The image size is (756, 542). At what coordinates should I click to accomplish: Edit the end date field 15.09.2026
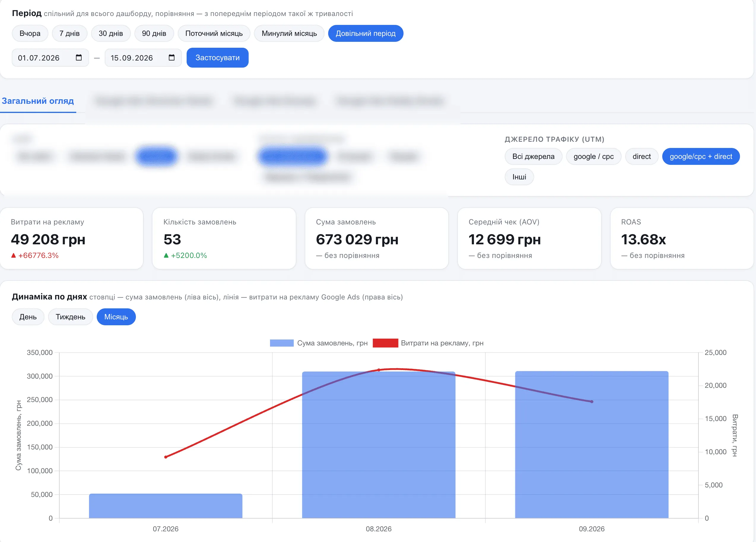(x=143, y=58)
